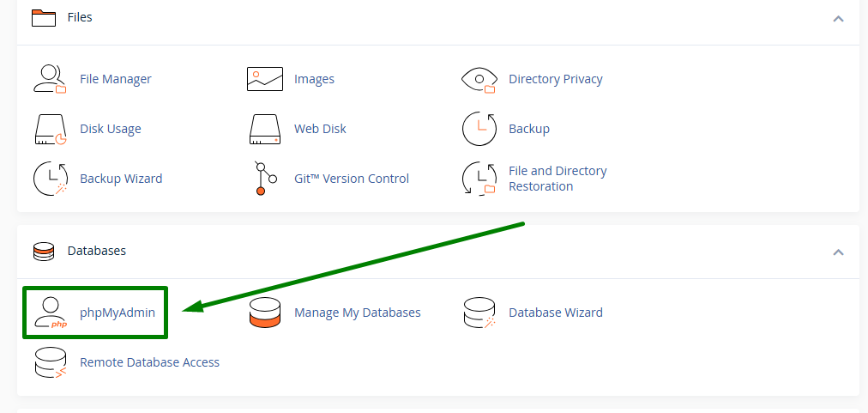Click the Manage My Databases icon

265,313
